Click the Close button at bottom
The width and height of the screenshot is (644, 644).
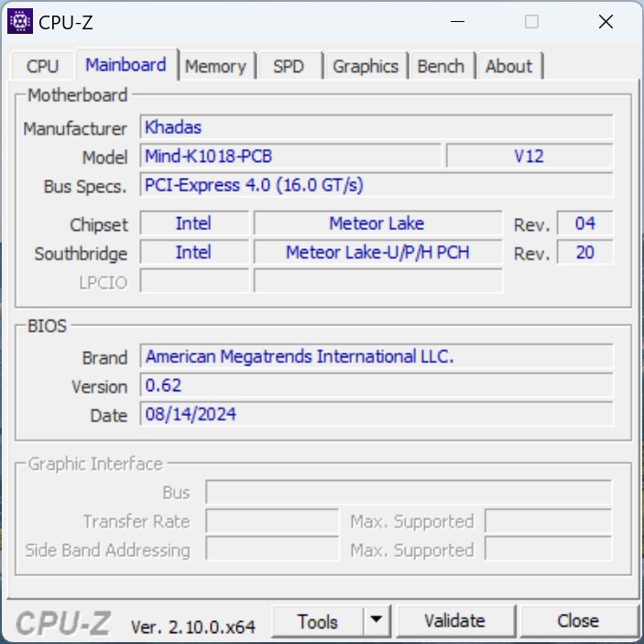tap(578, 621)
